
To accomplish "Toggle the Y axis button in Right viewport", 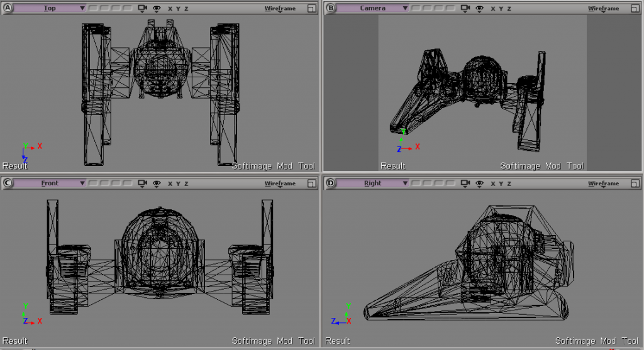I will 501,184.
